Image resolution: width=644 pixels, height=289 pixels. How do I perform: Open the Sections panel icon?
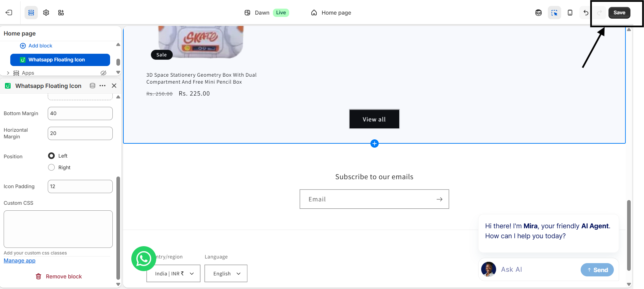coord(31,13)
